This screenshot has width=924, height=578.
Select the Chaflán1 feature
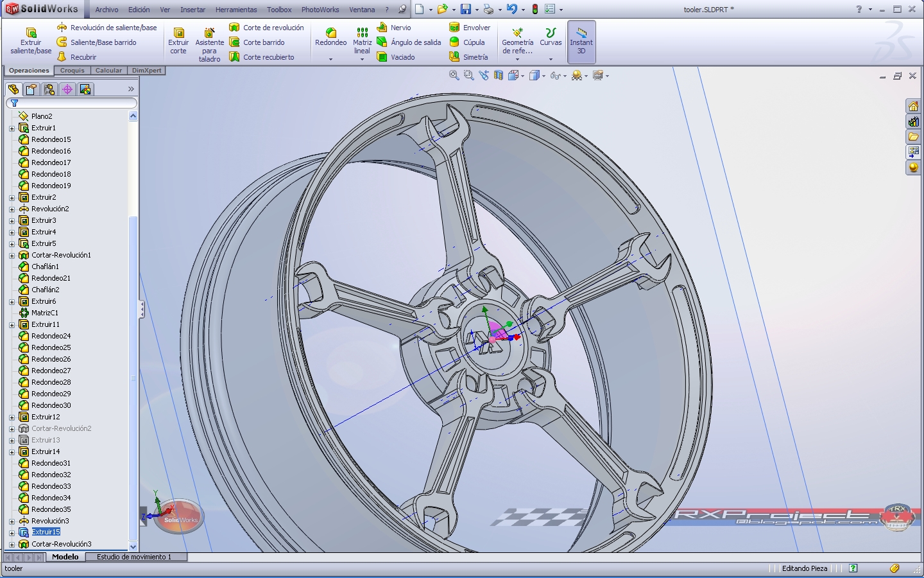tap(45, 267)
